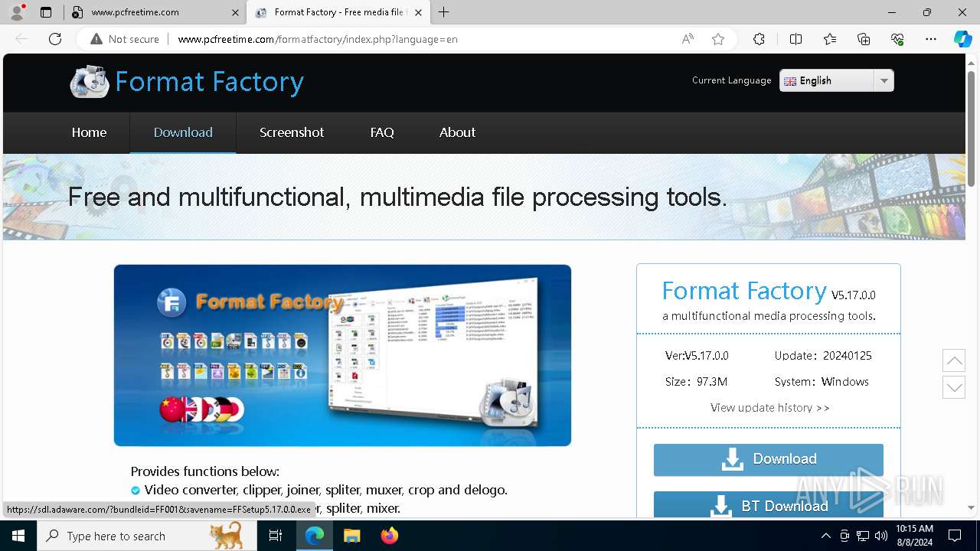Open Browser essentials heart icon
The width and height of the screenshot is (980, 551).
point(897,39)
